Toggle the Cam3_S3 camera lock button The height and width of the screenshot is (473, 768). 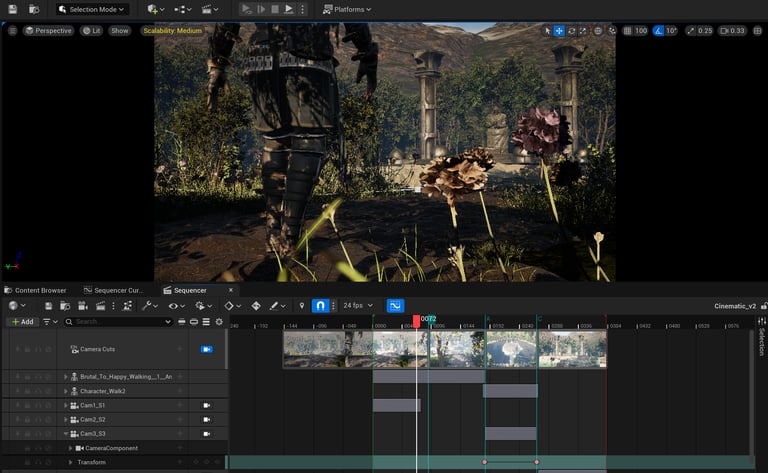(x=207, y=434)
